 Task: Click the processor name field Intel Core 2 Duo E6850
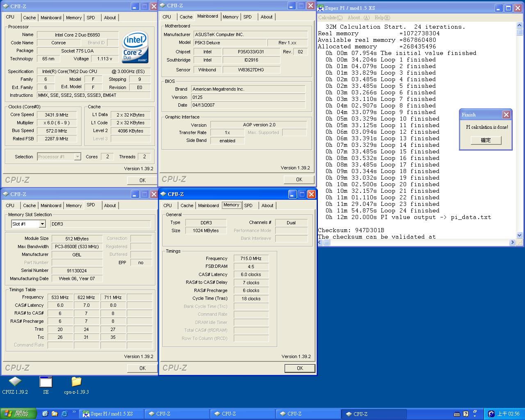click(x=78, y=35)
